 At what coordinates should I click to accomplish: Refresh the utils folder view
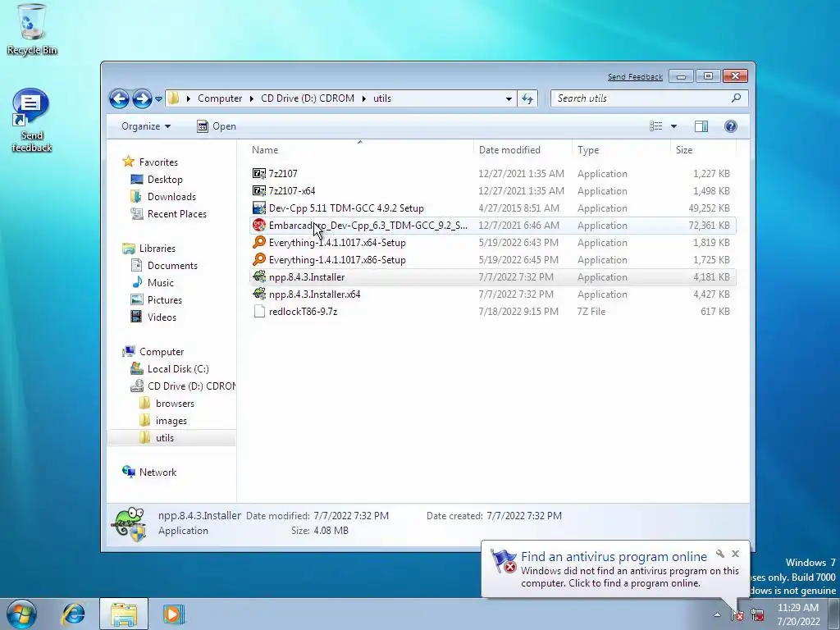[527, 98]
